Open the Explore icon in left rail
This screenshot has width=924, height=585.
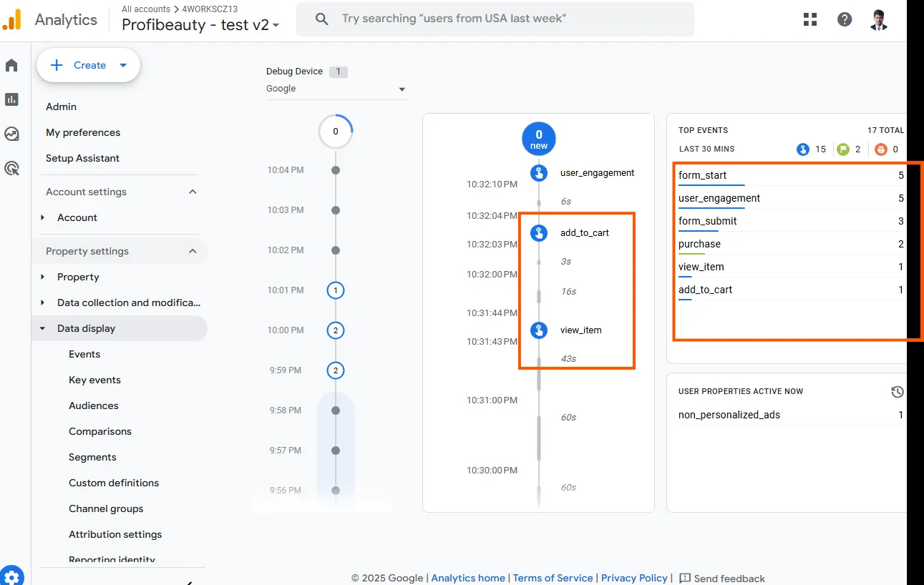click(11, 134)
